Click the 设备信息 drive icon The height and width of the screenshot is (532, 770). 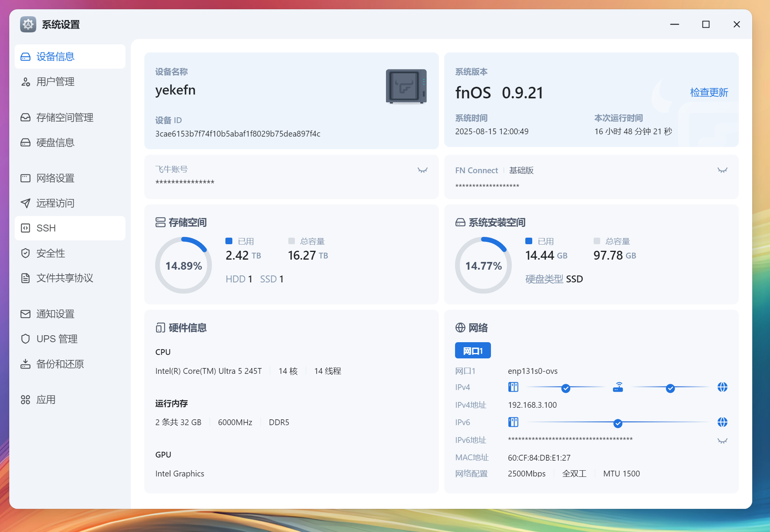coord(25,57)
